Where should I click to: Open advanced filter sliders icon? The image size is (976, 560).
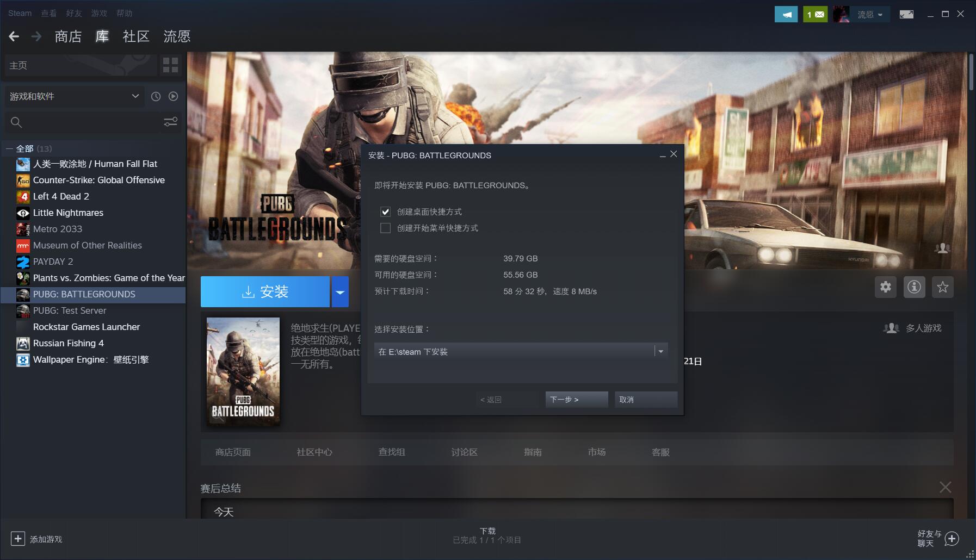pyautogui.click(x=171, y=122)
